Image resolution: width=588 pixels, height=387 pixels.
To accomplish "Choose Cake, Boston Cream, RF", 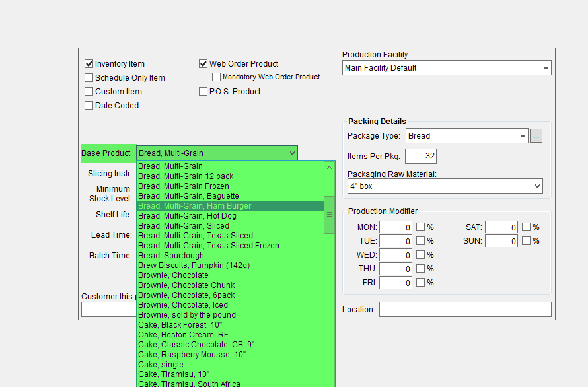I will coord(231,335).
